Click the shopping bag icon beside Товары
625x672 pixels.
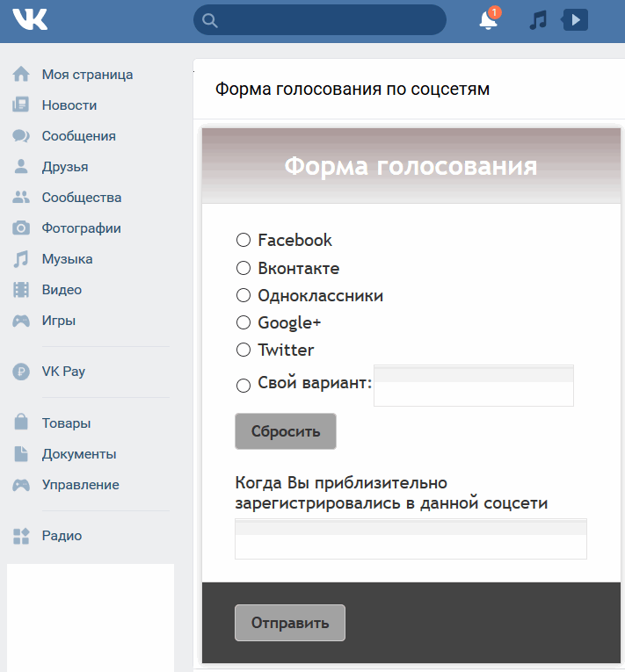pos(21,423)
